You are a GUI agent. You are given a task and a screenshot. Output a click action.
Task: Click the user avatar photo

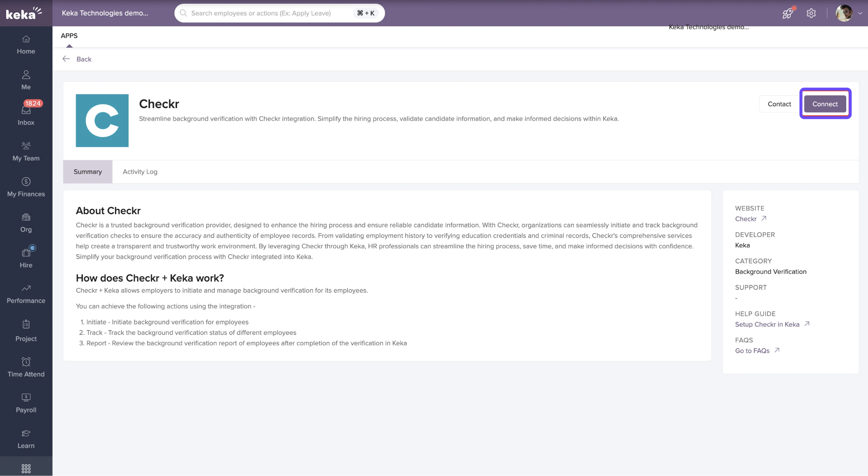click(x=844, y=13)
